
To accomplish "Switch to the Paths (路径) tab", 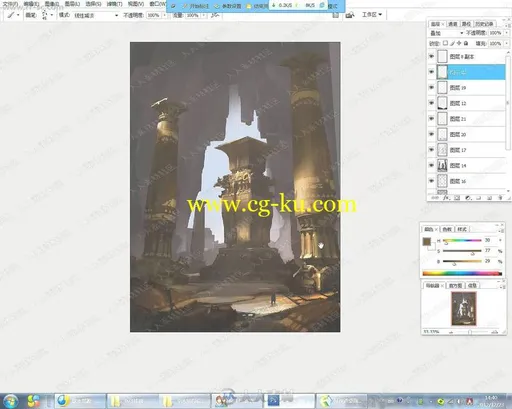I will click(x=466, y=24).
